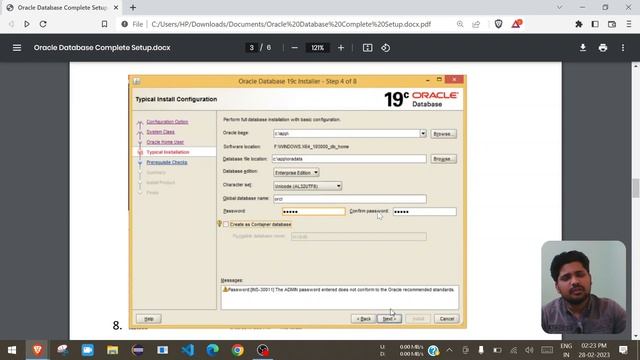
Task: Click the Configuration Option step link
Action: 167,122
